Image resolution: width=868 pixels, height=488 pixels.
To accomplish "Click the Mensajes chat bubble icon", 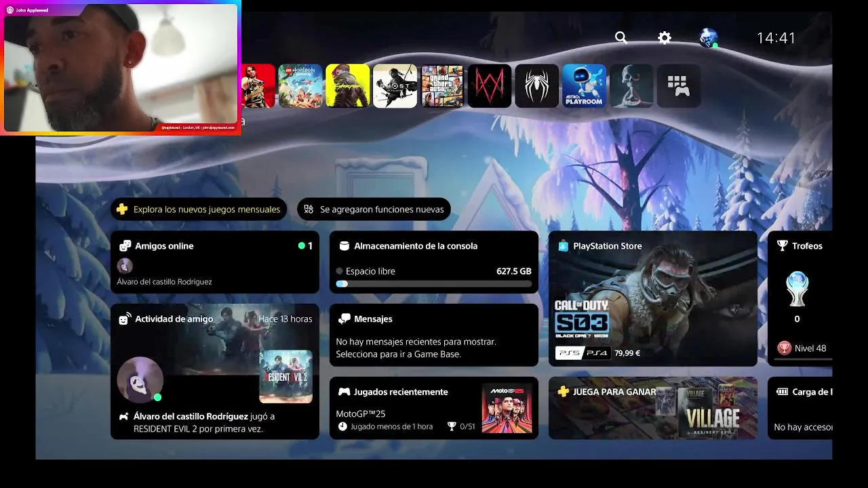I will tap(344, 319).
